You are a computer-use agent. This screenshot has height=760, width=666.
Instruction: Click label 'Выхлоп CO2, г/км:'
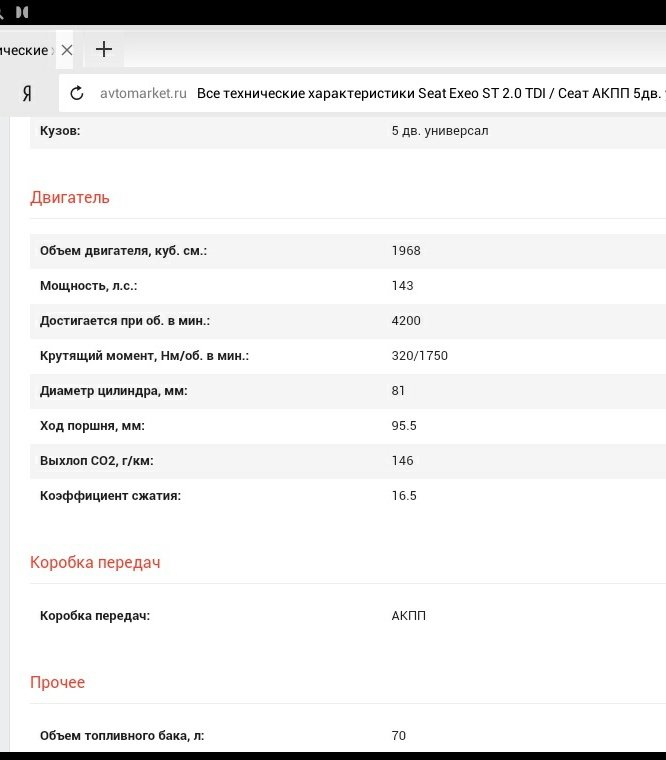pyautogui.click(x=96, y=460)
